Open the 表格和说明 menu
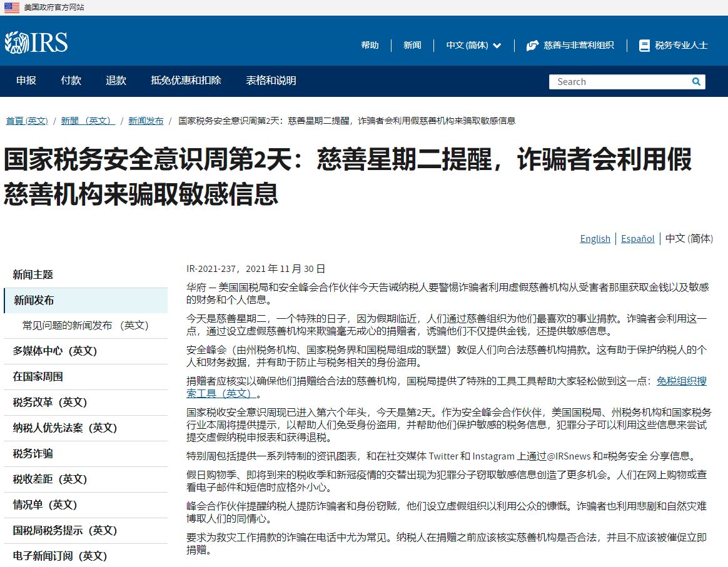The height and width of the screenshot is (567, 728). tap(271, 81)
